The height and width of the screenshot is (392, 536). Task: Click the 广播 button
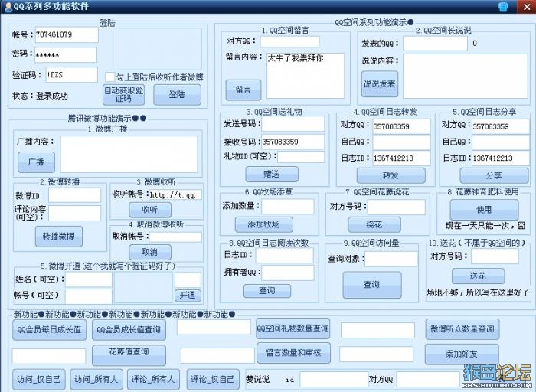tap(36, 162)
